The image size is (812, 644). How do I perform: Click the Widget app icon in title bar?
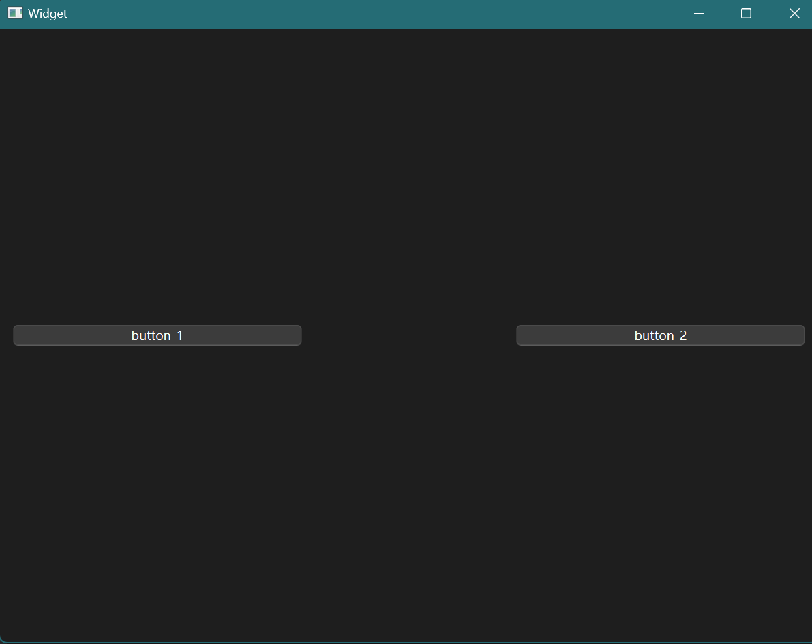pos(15,13)
